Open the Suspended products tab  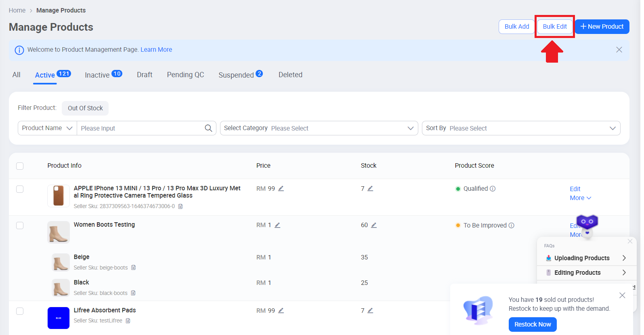click(x=236, y=75)
